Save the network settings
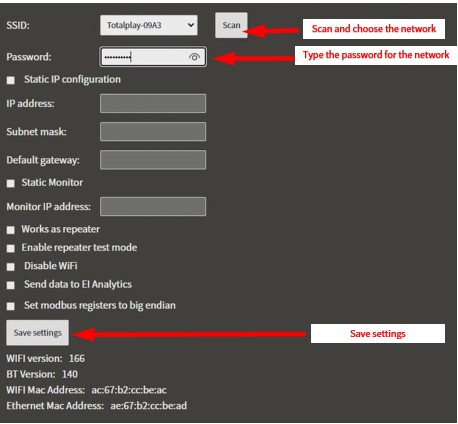The image size is (458, 424). click(x=38, y=333)
